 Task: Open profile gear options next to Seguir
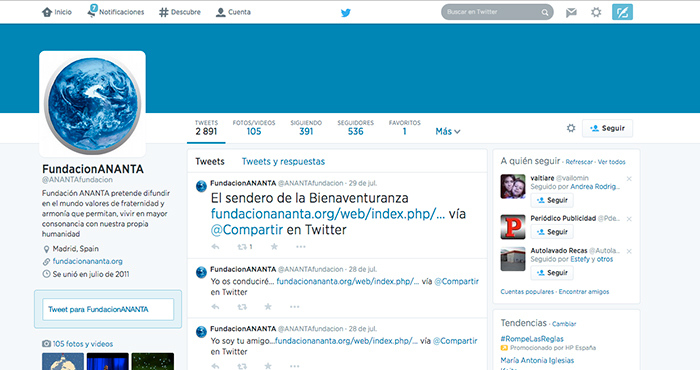tap(571, 128)
